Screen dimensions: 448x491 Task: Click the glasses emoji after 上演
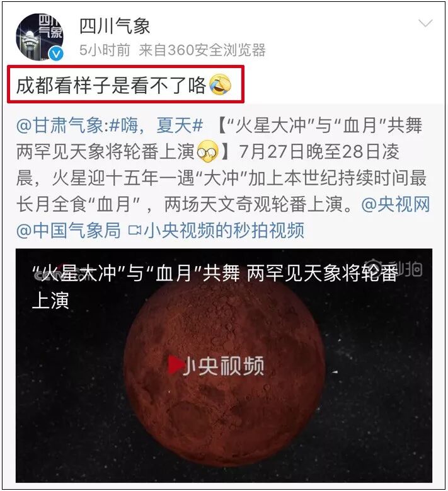click(207, 152)
